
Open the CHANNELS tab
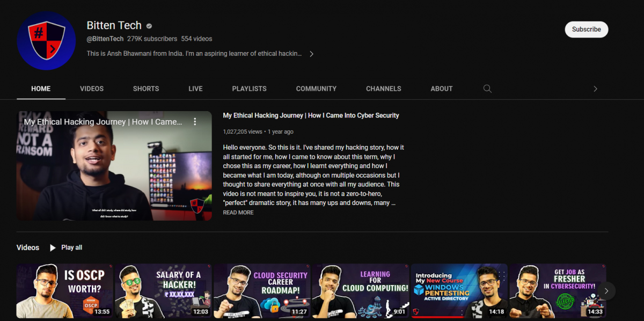tap(384, 89)
